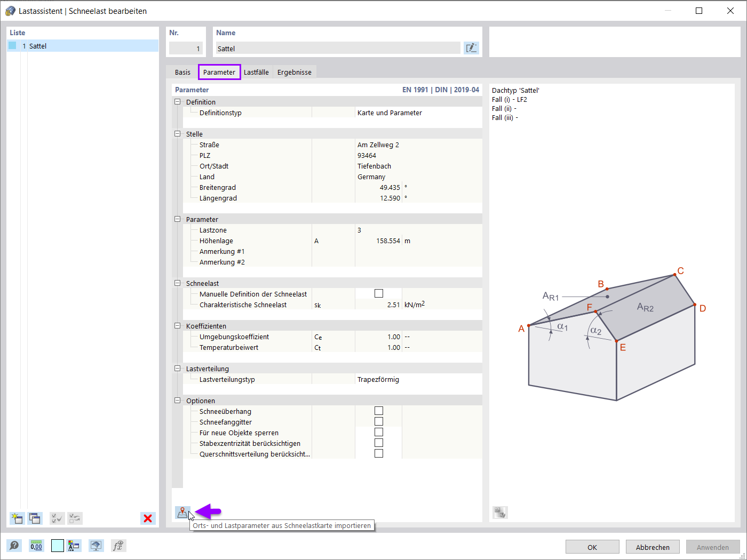Click the Temperaturbeiwert value '1.00'

coord(393,347)
